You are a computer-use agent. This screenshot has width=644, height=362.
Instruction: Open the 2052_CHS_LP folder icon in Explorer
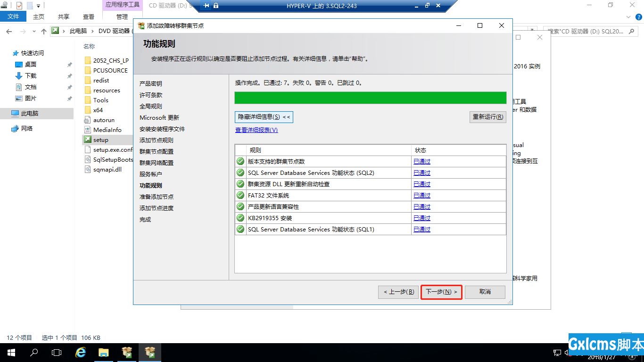[x=87, y=60]
